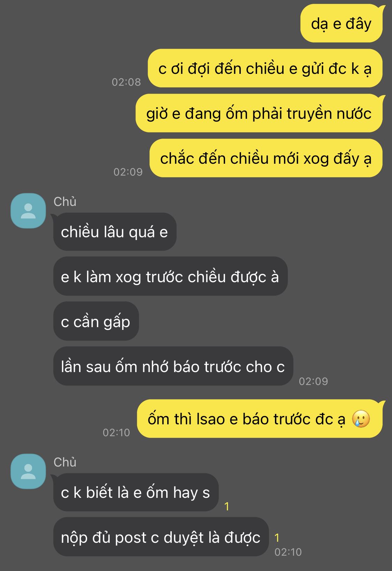Viewport: 392px width, 571px height.
Task: Tap unread count beside 'nộp đủ post' message
Action: (x=277, y=538)
